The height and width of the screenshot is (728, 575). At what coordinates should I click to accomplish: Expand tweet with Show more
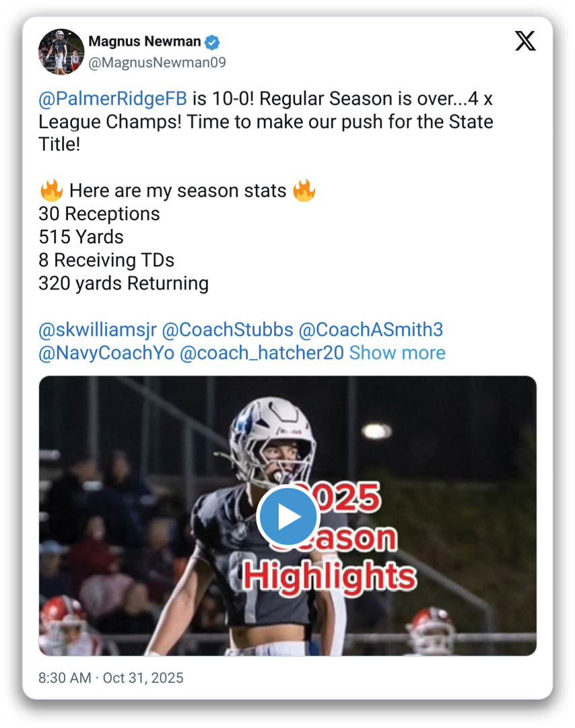pyautogui.click(x=397, y=353)
